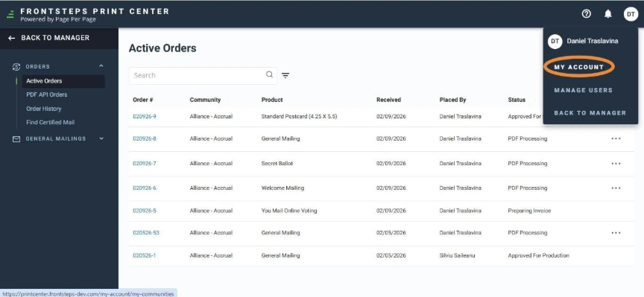Viewport: 644px width, 297px height.
Task: Open PDF API Orders in the sidebar
Action: [x=47, y=95]
